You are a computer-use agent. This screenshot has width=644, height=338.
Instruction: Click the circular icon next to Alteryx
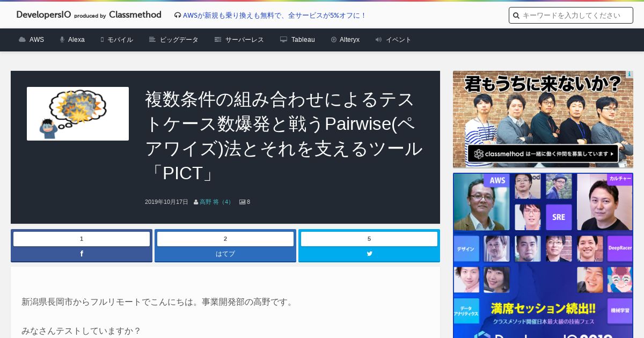tap(334, 40)
